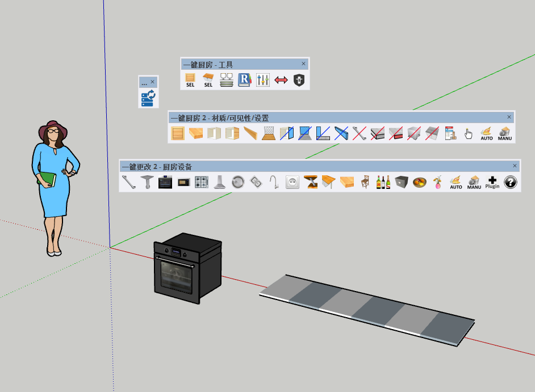Select the oven appliance icon
This screenshot has width=535, height=392.
pos(165,182)
